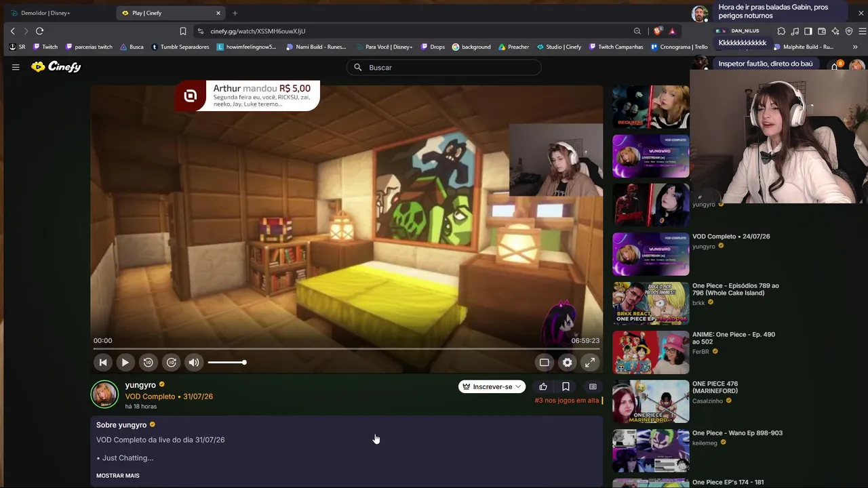Image resolution: width=868 pixels, height=488 pixels.
Task: Open the Tumblr Separadores bookmark
Action: pyautogui.click(x=180, y=47)
